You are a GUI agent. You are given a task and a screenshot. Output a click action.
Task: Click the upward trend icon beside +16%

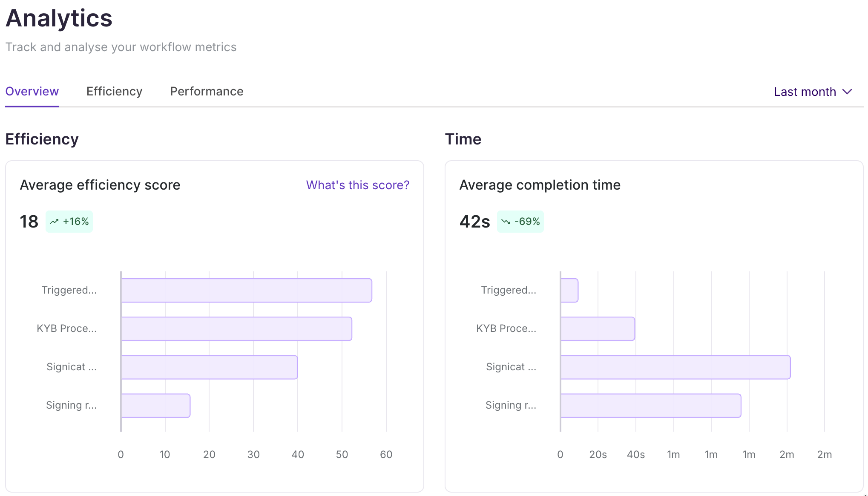55,221
